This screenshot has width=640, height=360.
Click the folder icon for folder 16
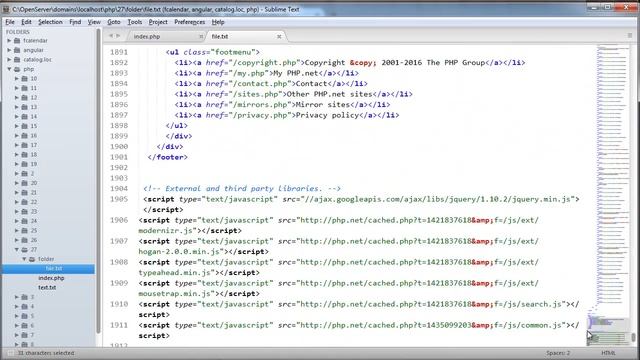pyautogui.click(x=24, y=136)
